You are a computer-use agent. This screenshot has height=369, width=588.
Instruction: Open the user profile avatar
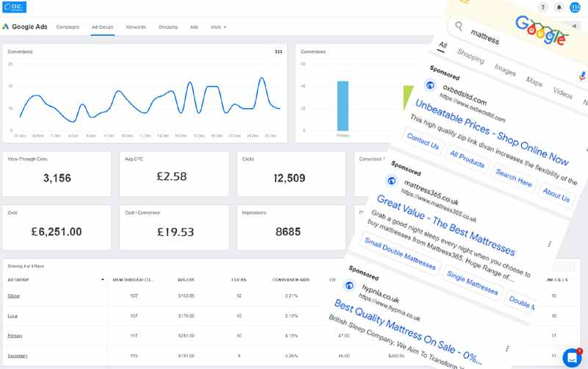tap(575, 7)
